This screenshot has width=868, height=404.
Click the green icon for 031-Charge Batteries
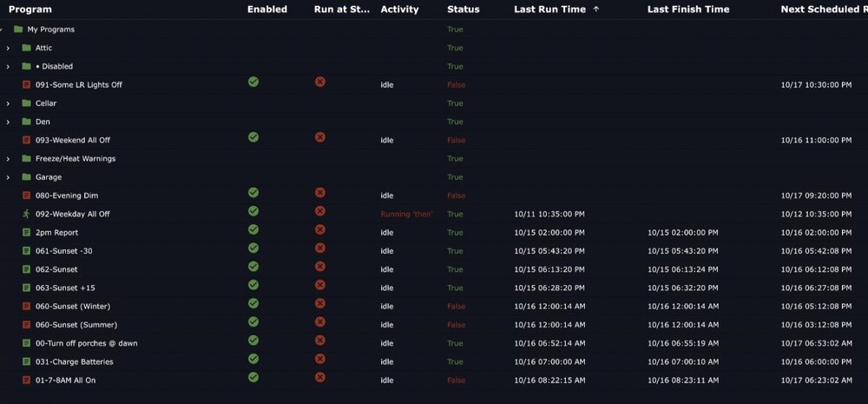(x=26, y=362)
